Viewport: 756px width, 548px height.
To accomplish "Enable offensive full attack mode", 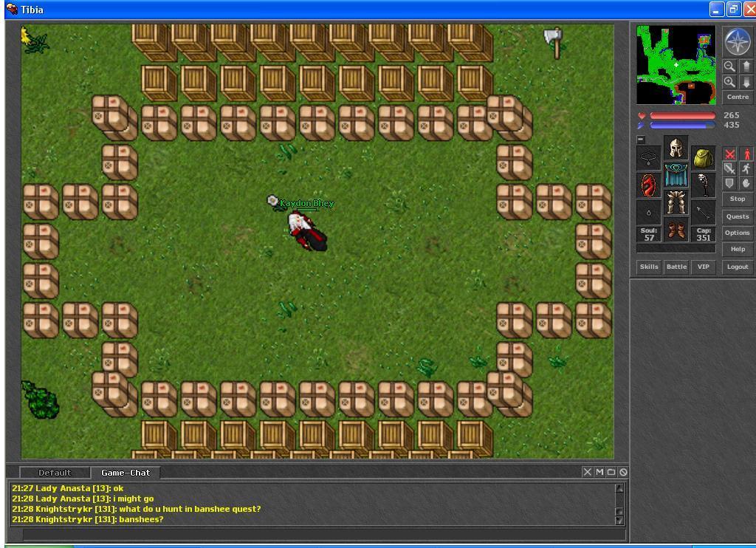I will pos(730,154).
